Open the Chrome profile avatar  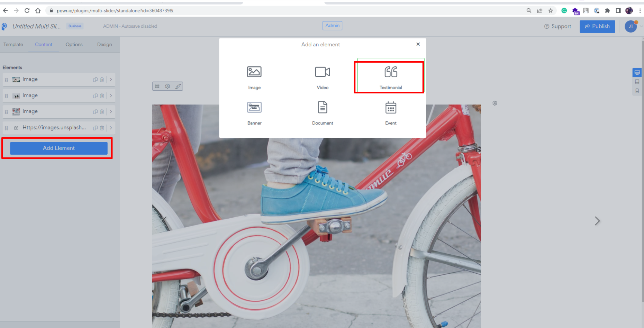tap(629, 11)
